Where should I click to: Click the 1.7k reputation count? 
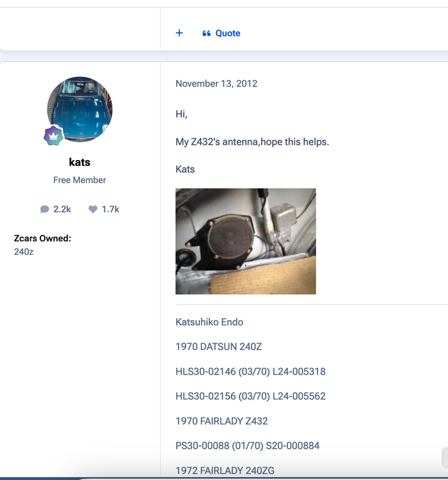click(x=110, y=209)
